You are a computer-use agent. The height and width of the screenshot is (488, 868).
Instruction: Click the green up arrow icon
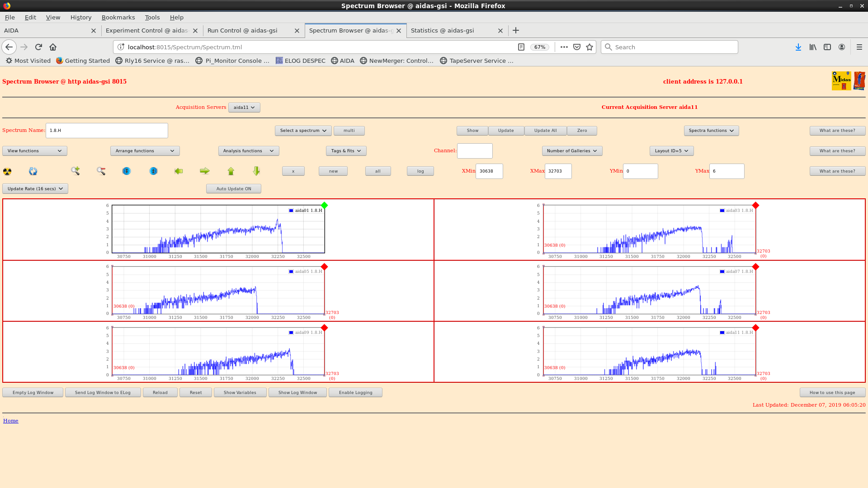[231, 171]
